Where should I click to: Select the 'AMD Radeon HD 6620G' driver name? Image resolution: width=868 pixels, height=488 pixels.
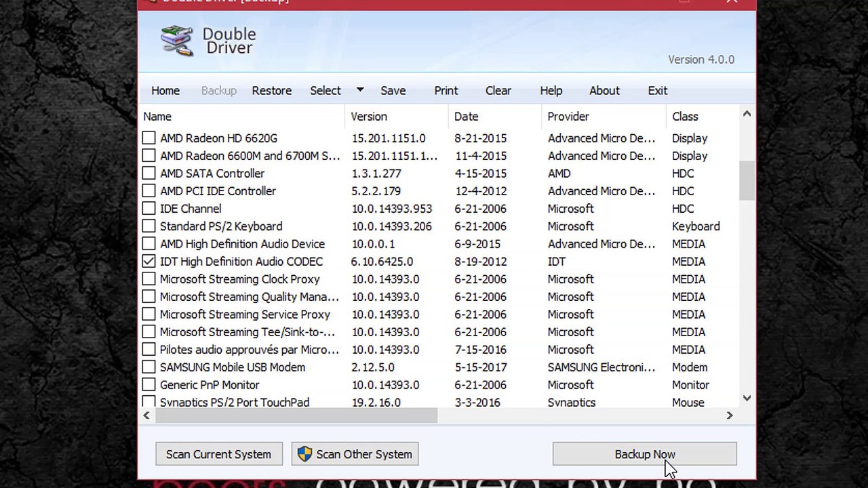(218, 138)
